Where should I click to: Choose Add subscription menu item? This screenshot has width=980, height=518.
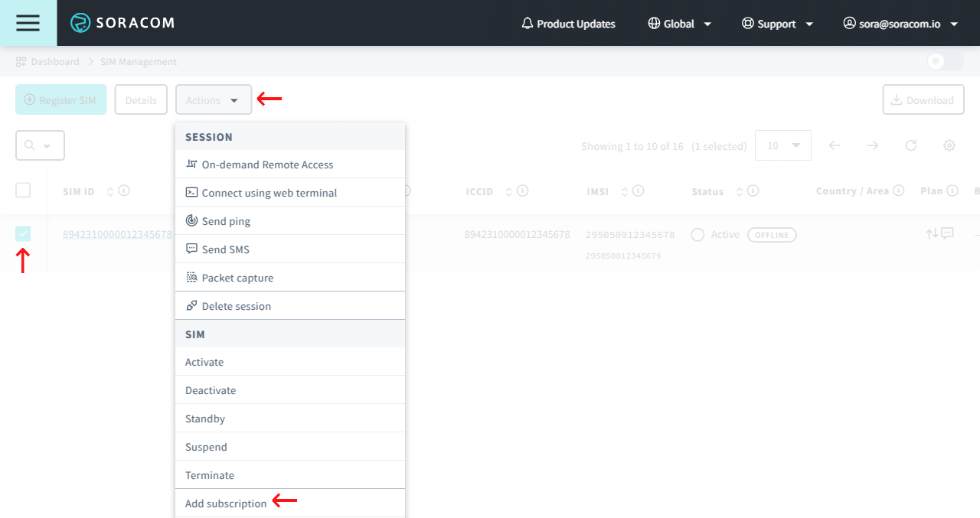click(226, 503)
